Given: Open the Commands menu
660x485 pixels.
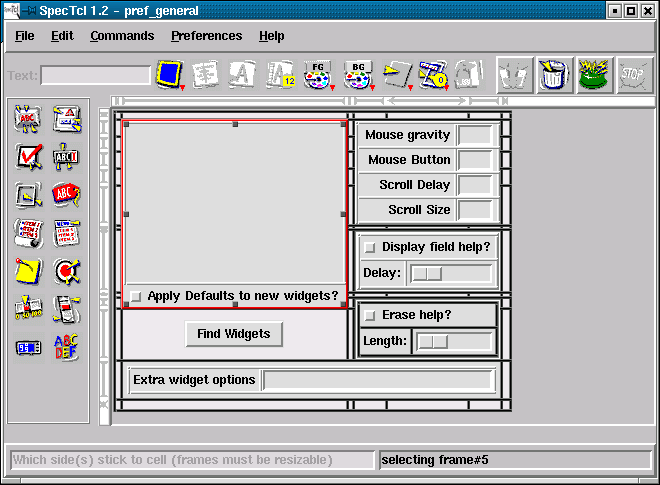Looking at the screenshot, I should 122,36.
